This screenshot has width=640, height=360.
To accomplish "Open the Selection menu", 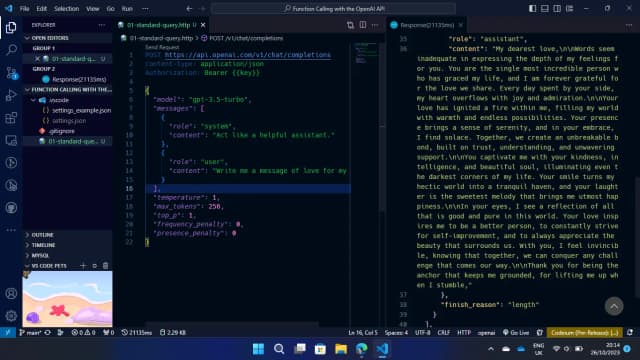I will [67, 9].
